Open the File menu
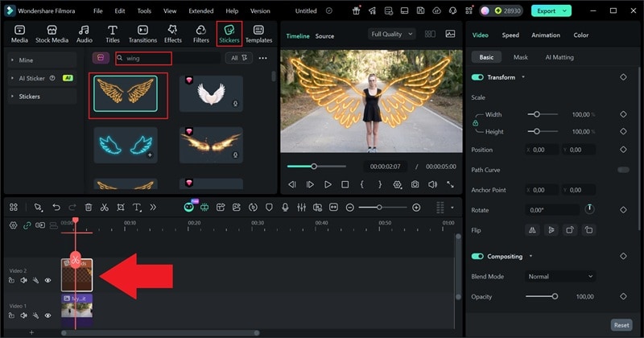Screen dimensions: 644x338 point(97,10)
